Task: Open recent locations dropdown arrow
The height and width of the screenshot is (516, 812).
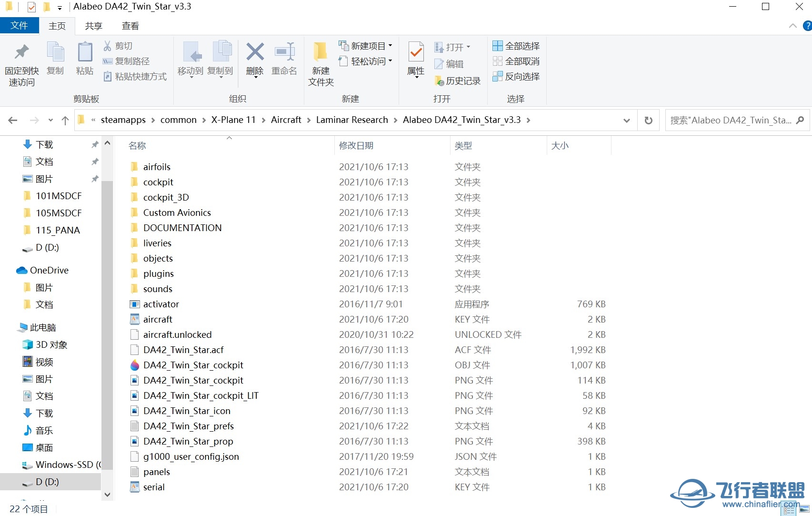Action: click(50, 120)
